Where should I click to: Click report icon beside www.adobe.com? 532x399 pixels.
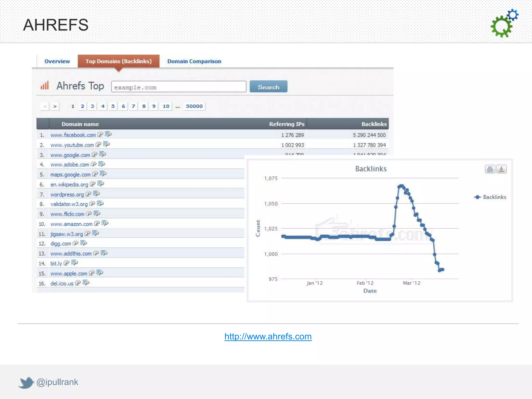pos(102,164)
